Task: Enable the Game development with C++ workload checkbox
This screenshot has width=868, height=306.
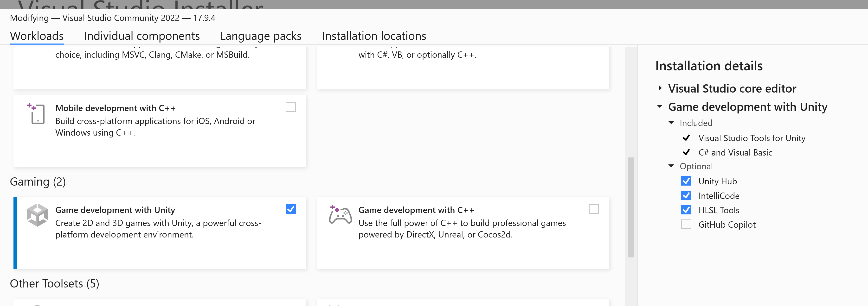Action: pyautogui.click(x=594, y=209)
